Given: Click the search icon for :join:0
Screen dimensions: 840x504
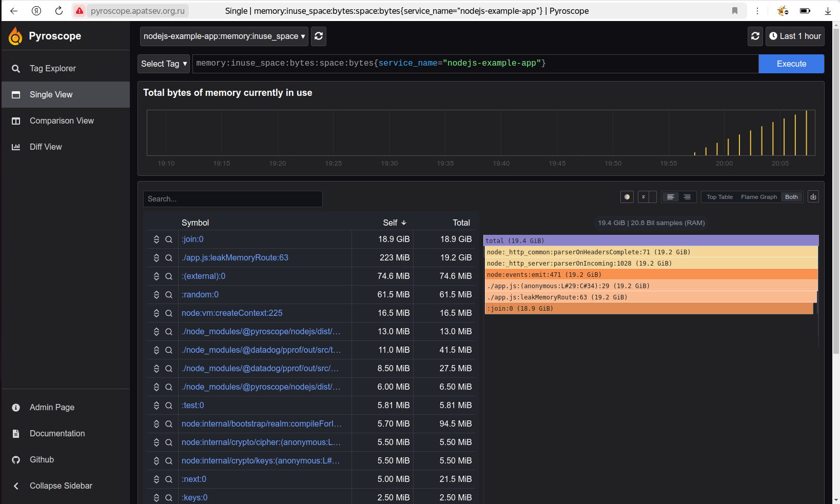Looking at the screenshot, I should [168, 239].
